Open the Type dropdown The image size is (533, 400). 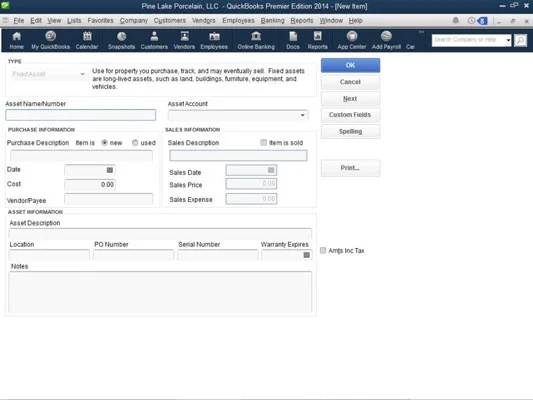48,74
